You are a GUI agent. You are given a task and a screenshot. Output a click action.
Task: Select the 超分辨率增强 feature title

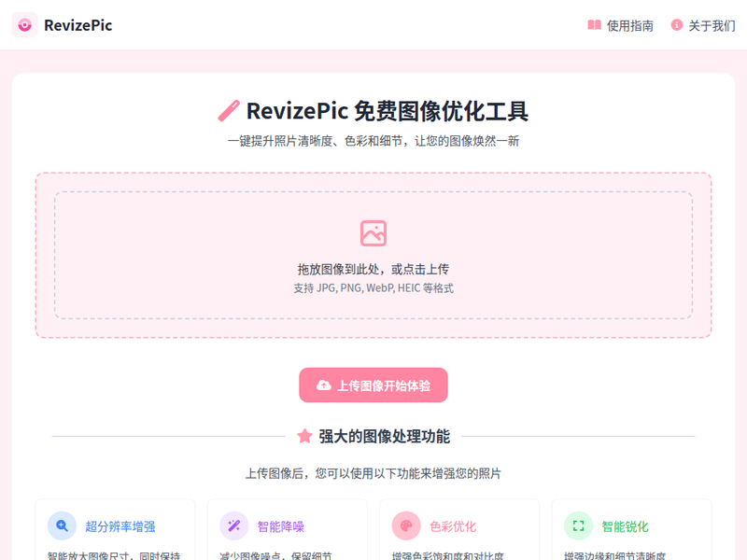click(120, 526)
